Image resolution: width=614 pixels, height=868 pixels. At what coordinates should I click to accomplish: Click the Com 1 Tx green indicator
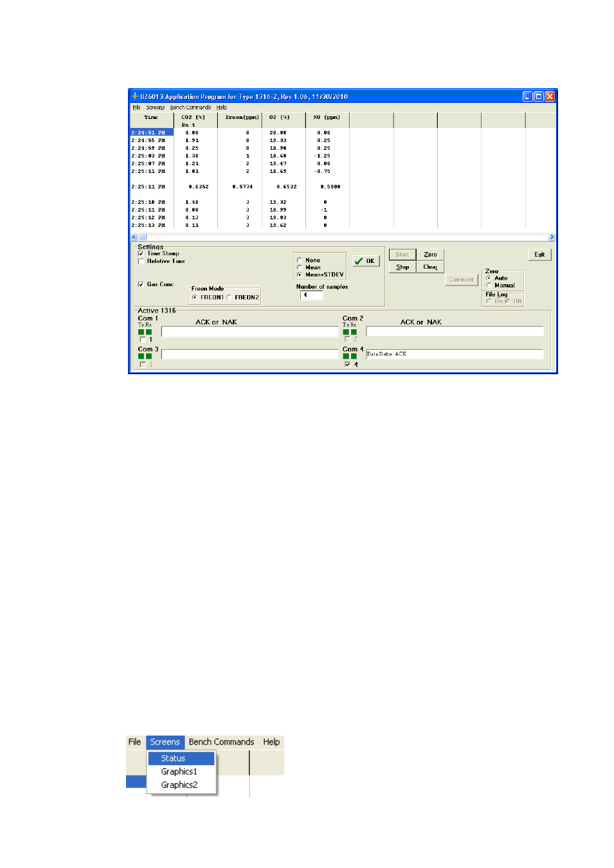tap(141, 332)
